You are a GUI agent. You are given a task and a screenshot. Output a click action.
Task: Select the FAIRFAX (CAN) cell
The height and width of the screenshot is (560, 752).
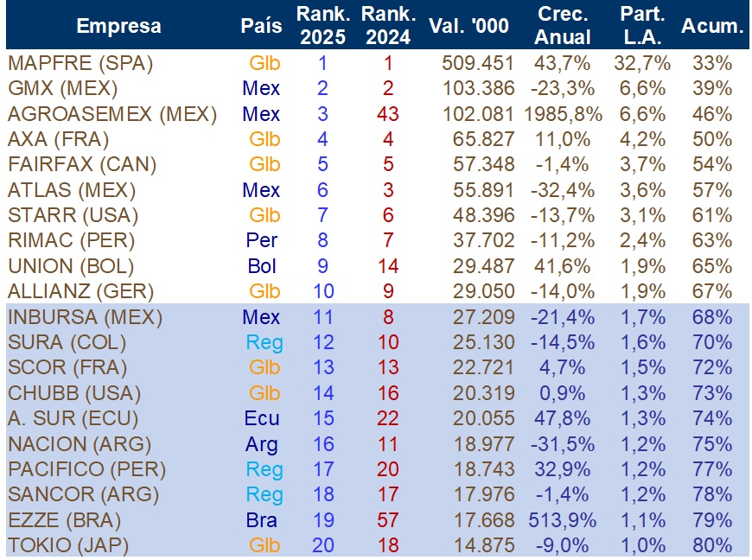82,164
